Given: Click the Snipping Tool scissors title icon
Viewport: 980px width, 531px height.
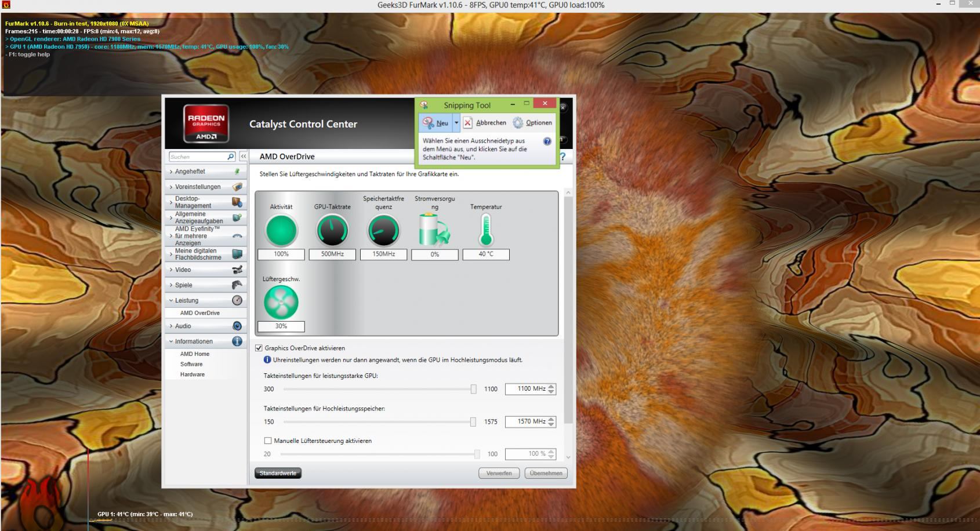Looking at the screenshot, I should [x=424, y=105].
